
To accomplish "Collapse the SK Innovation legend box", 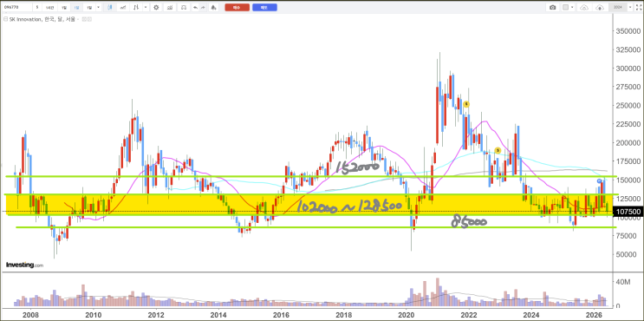I will pyautogui.click(x=5, y=19).
